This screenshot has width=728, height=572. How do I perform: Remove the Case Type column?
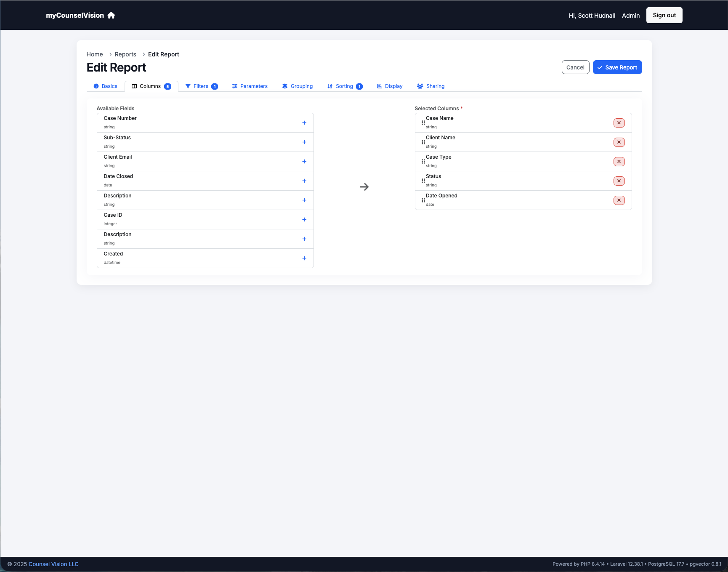(x=619, y=161)
